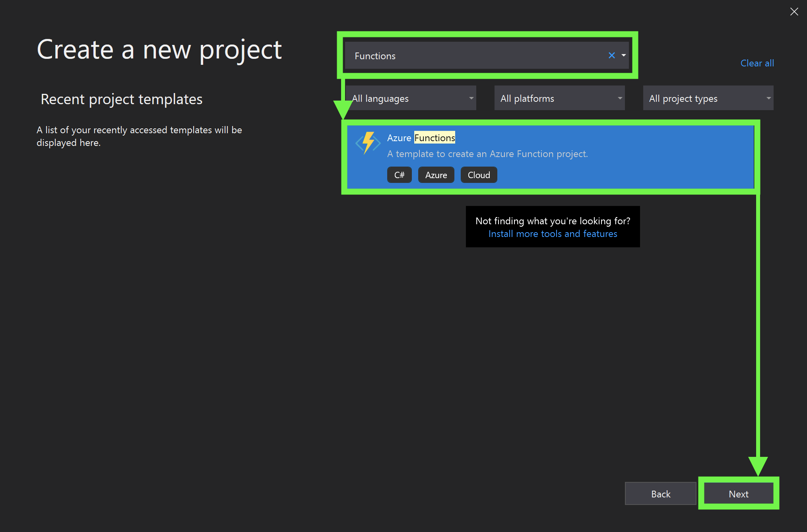This screenshot has width=807, height=532.
Task: Clear the Functions search text with X icon
Action: [x=611, y=56]
